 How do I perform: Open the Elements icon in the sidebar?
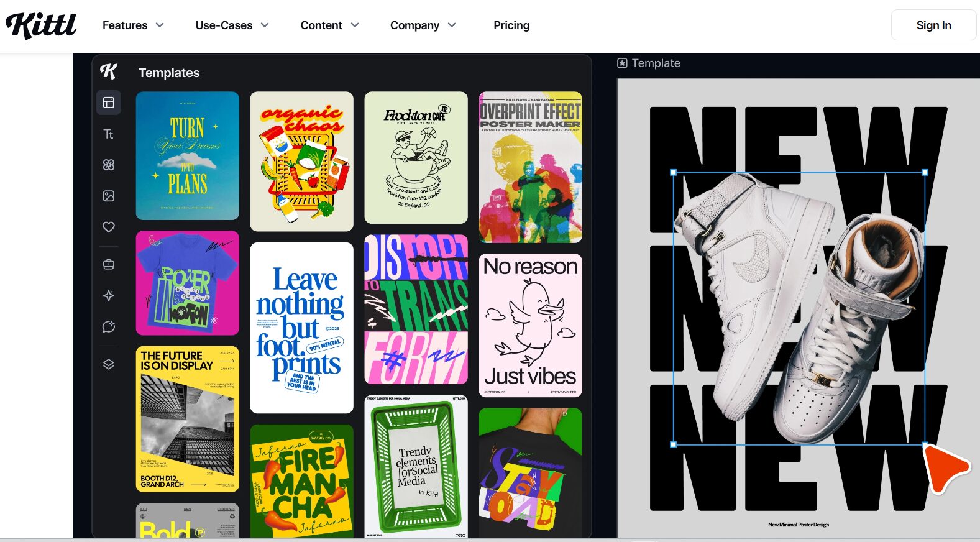click(109, 165)
